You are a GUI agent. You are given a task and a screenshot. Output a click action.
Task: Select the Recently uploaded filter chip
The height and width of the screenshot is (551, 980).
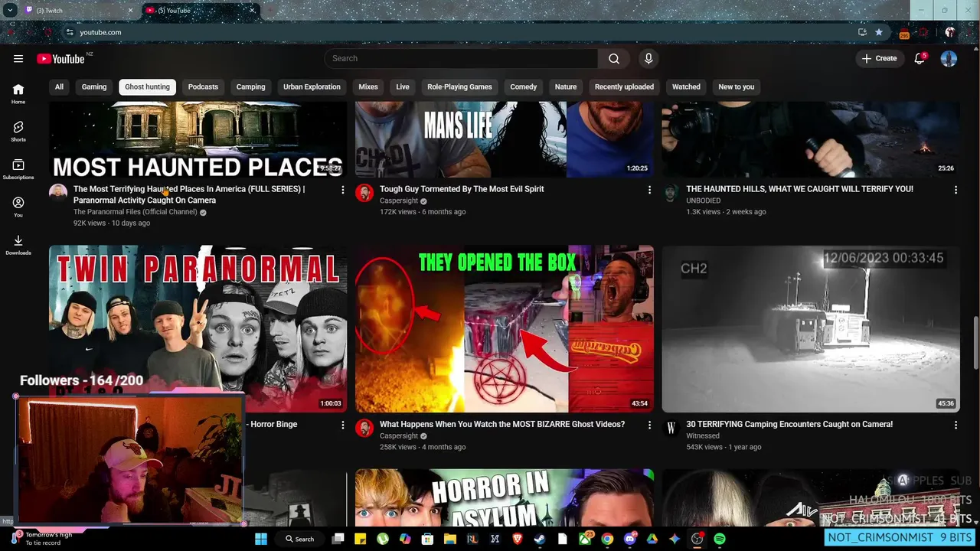(624, 86)
